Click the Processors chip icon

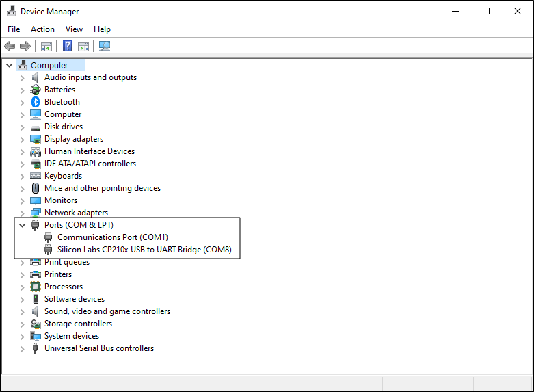click(x=36, y=287)
